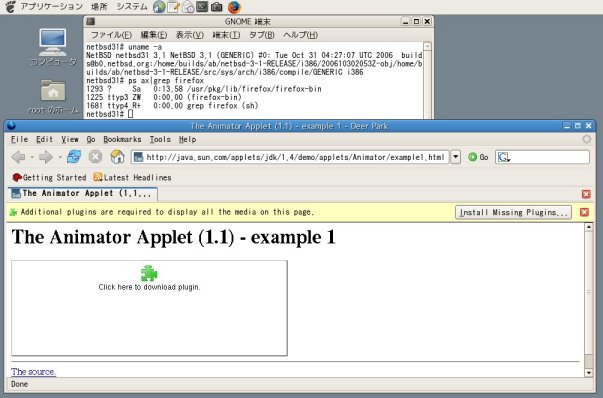Open the search engine selector dropdown
Image resolution: width=603 pixels, height=398 pixels.
504,157
